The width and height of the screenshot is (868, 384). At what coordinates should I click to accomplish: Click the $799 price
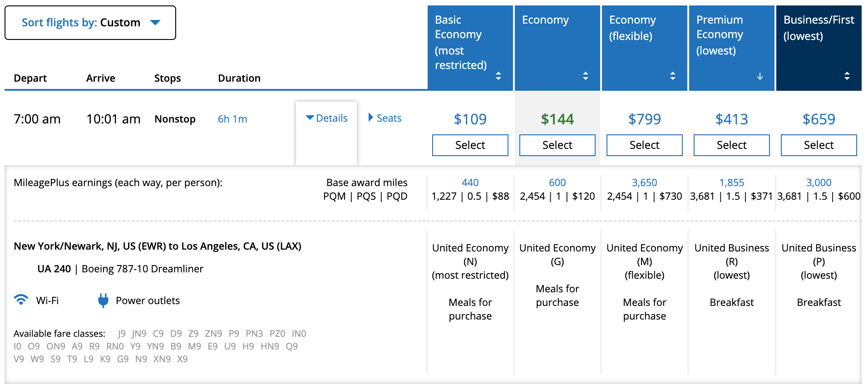coord(645,119)
